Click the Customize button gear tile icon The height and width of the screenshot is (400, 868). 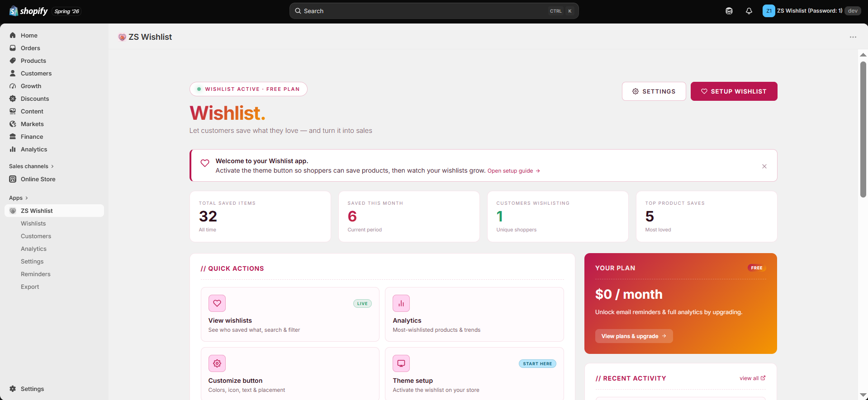217,363
